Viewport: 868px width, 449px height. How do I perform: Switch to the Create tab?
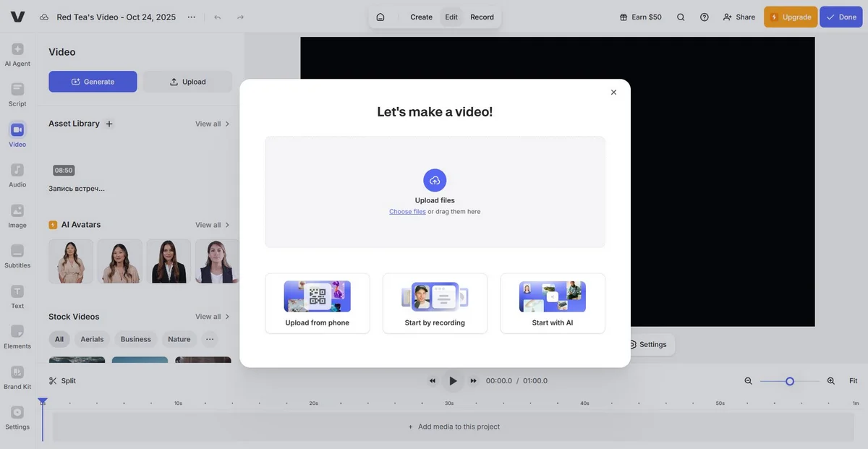click(x=422, y=17)
